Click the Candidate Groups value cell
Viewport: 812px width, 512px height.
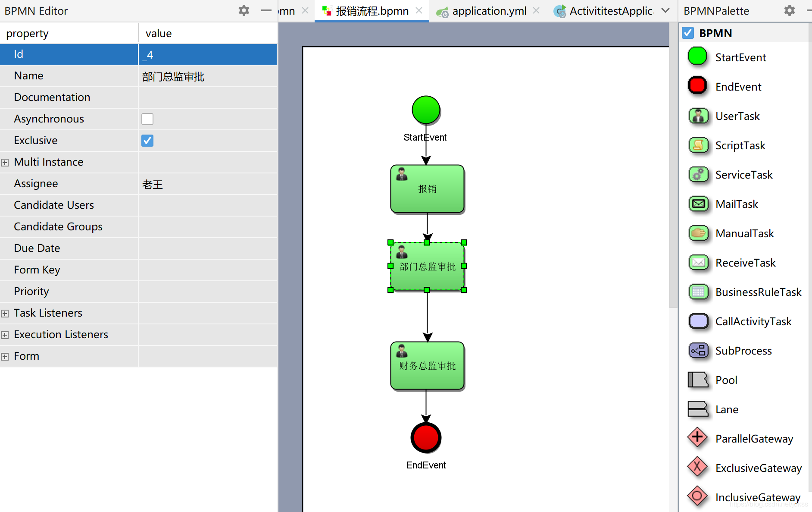click(x=208, y=227)
